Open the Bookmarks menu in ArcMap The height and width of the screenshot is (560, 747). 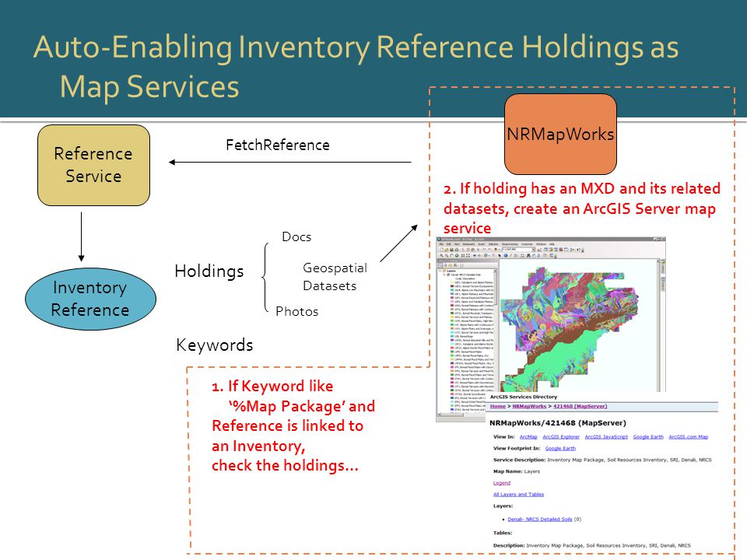pos(468,244)
